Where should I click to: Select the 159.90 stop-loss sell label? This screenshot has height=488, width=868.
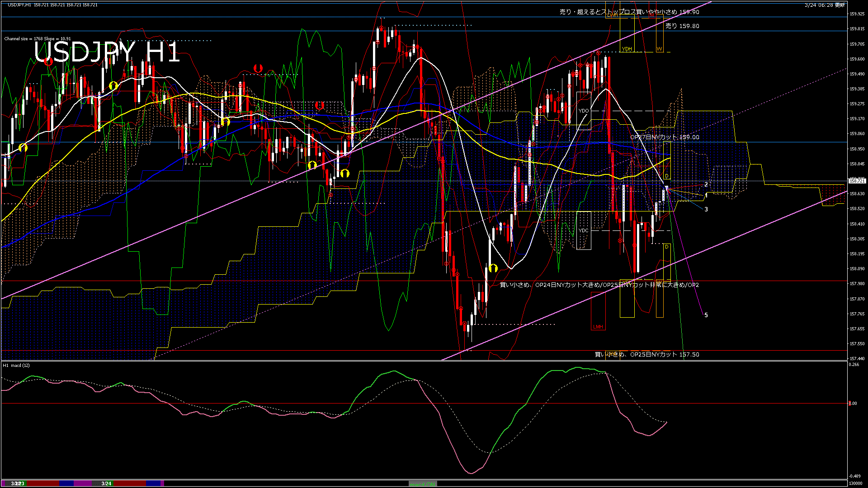(629, 12)
